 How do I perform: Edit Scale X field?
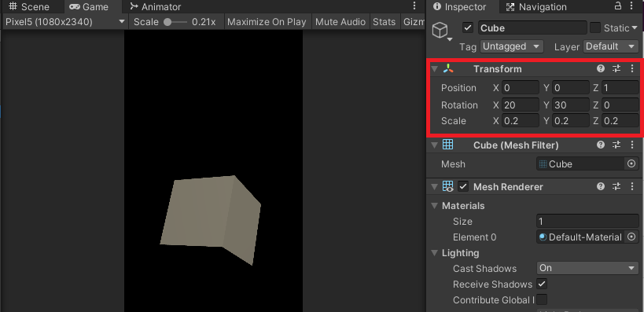point(520,121)
